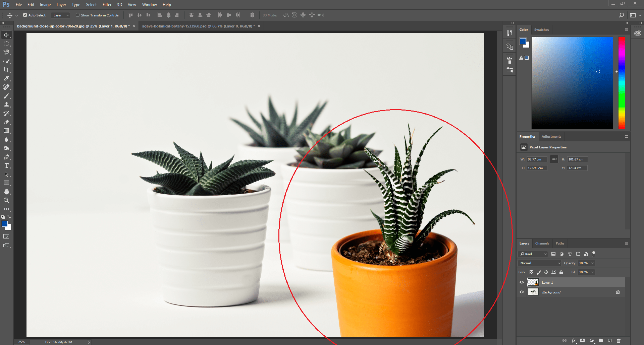The height and width of the screenshot is (345, 644).
Task: Open the blending mode Normal dropdown
Action: point(540,263)
